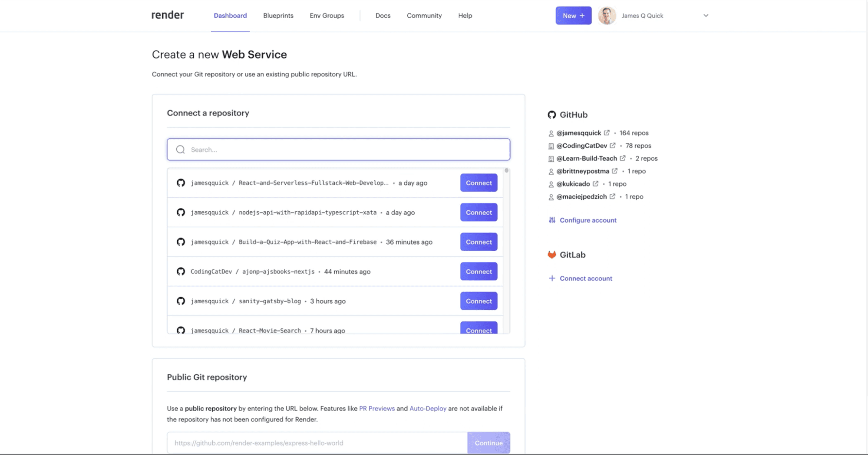Click Configure account link

tap(588, 220)
